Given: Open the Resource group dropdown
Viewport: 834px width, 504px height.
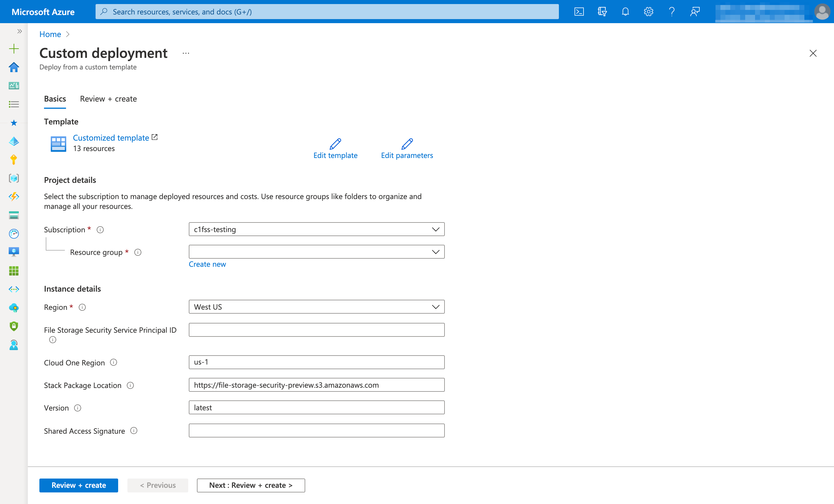Looking at the screenshot, I should pyautogui.click(x=316, y=252).
